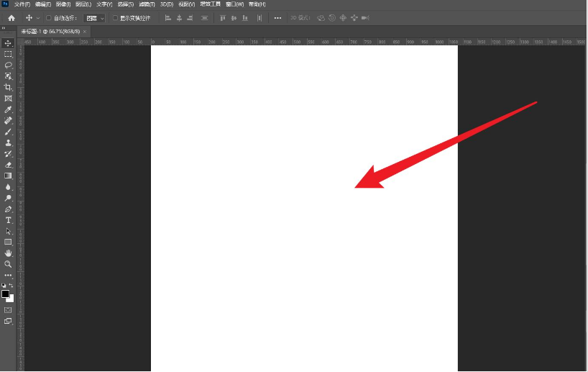The image size is (588, 372).
Task: Select the Frame tool
Action: [8, 99]
